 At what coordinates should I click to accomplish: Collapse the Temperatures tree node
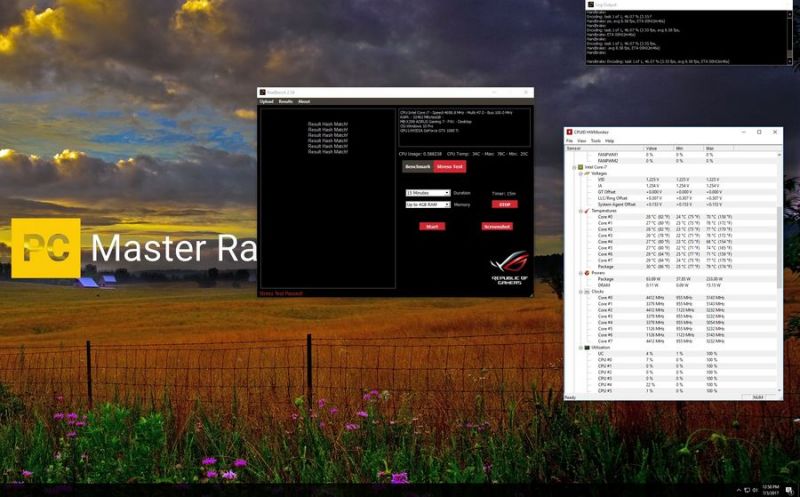580,211
